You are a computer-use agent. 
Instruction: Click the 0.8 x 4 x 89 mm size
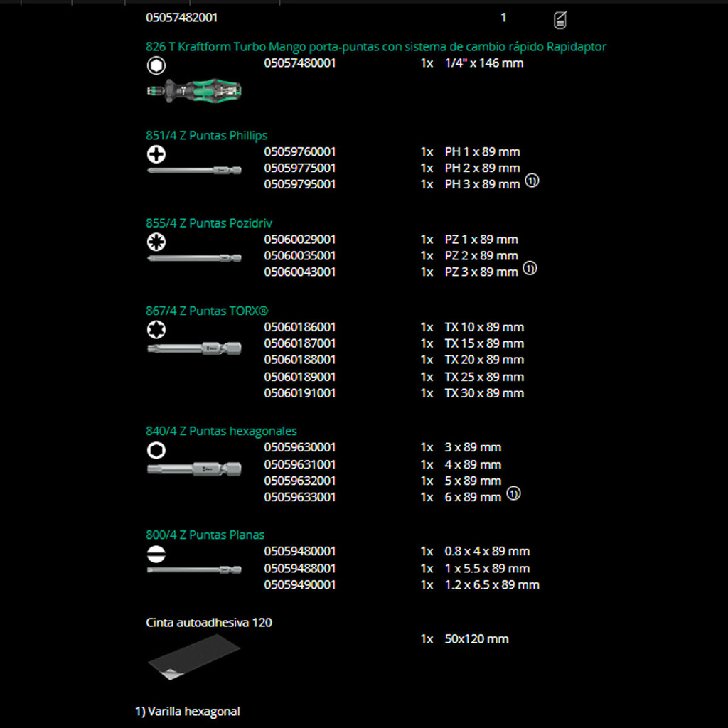(487, 552)
